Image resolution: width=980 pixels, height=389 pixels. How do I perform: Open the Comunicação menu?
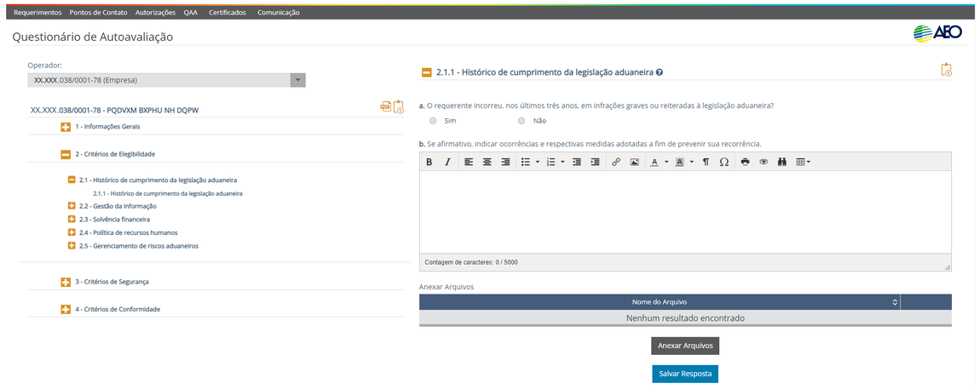coord(279,13)
